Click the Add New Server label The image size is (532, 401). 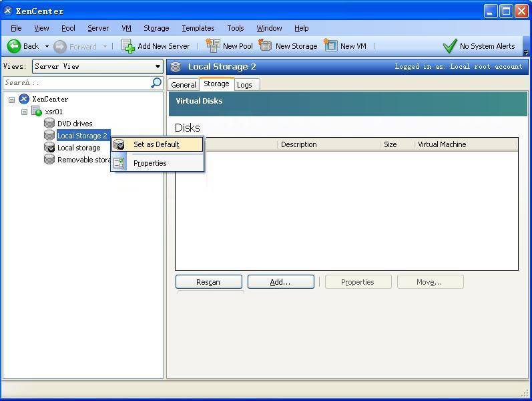pos(164,46)
